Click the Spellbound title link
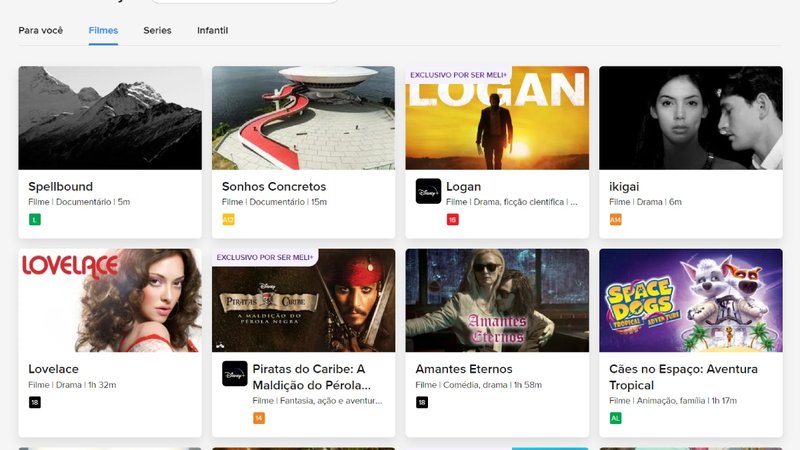800x450 pixels. [x=60, y=187]
